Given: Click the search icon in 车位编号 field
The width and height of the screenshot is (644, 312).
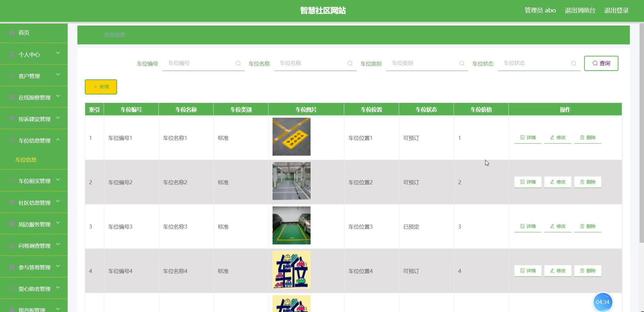Looking at the screenshot, I should point(238,63).
